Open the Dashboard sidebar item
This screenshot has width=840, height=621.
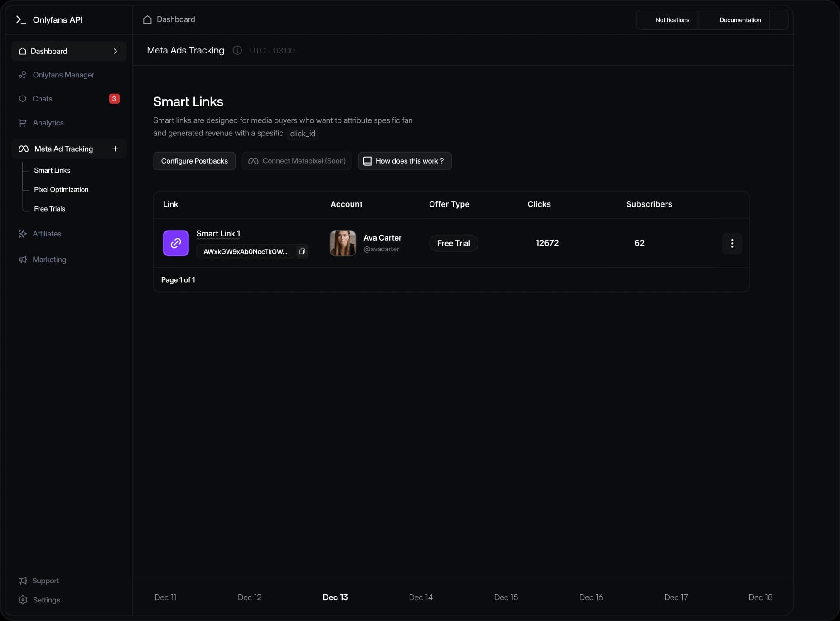[x=69, y=51]
